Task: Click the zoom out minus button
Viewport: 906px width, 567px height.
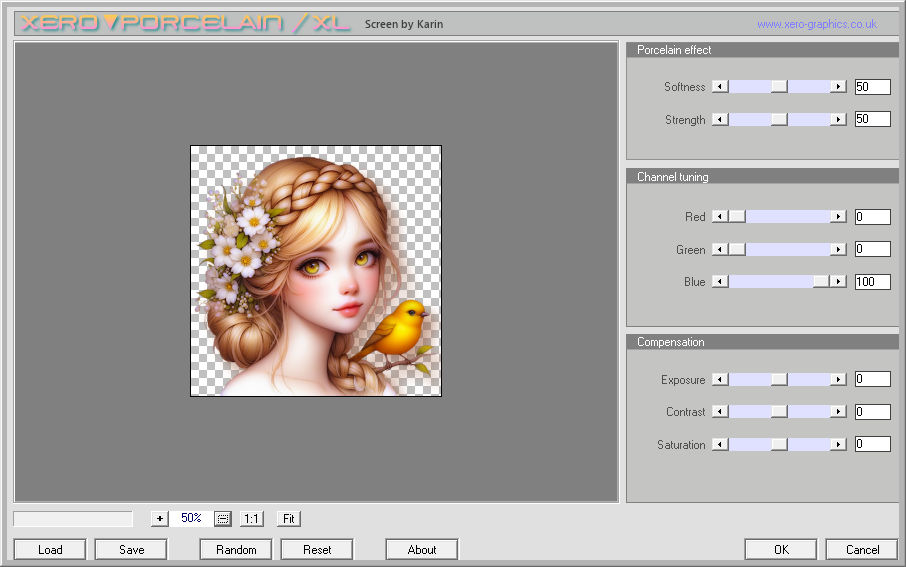Action: click(x=223, y=519)
